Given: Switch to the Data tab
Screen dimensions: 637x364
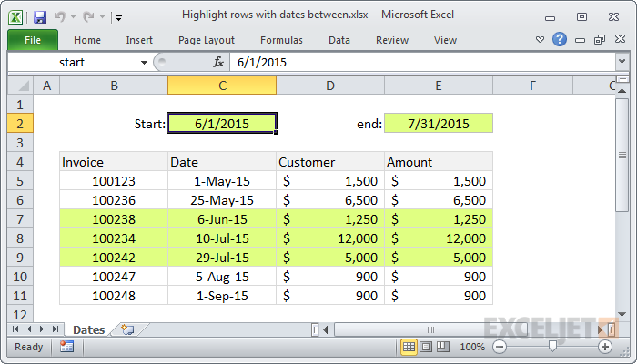Looking at the screenshot, I should tap(339, 40).
